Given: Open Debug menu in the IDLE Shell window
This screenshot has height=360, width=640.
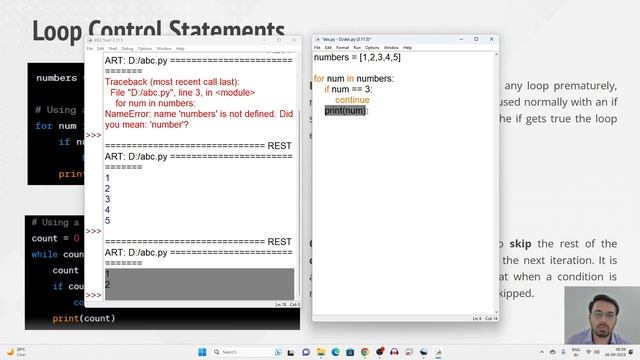Looking at the screenshot, I should (x=127, y=49).
